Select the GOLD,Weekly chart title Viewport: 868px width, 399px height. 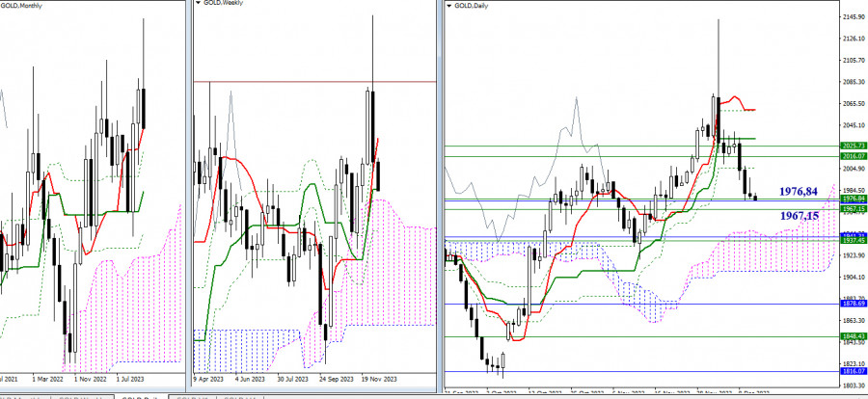[x=221, y=3]
